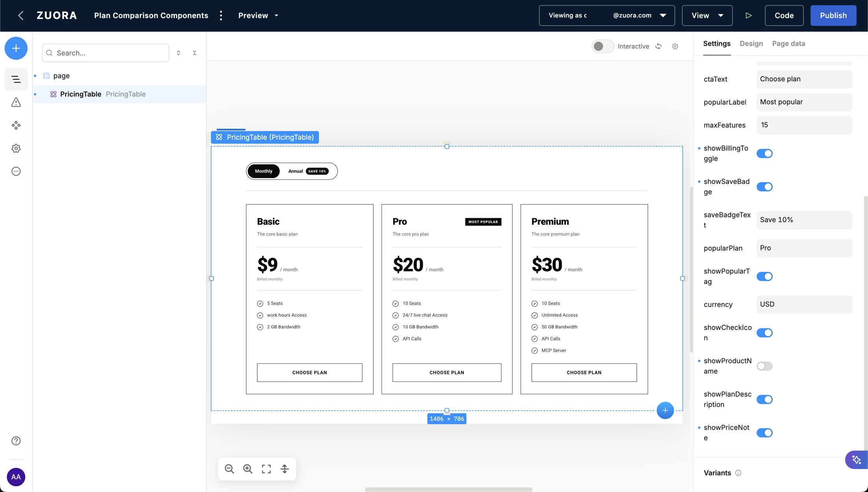Click the vertical fit arrows icon
This screenshot has width=868, height=492.
click(285, 469)
